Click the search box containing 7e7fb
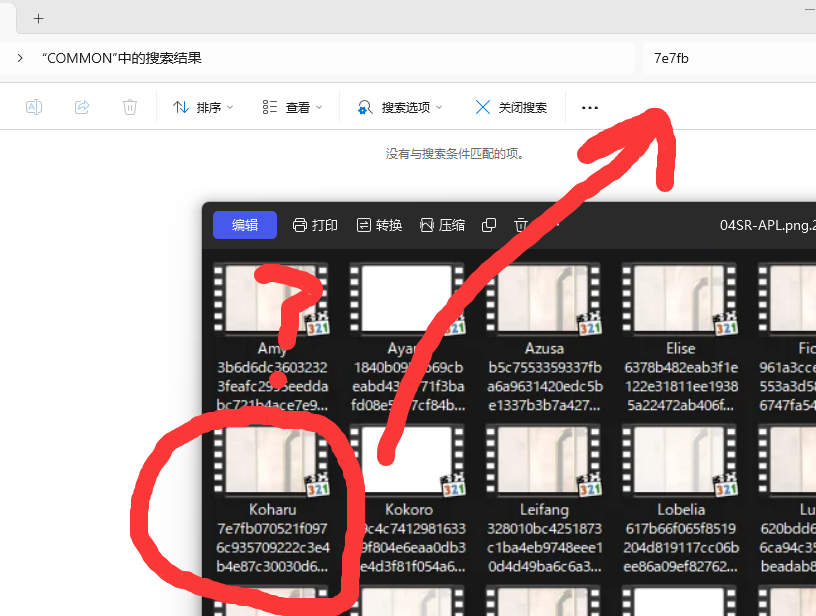 click(x=730, y=58)
